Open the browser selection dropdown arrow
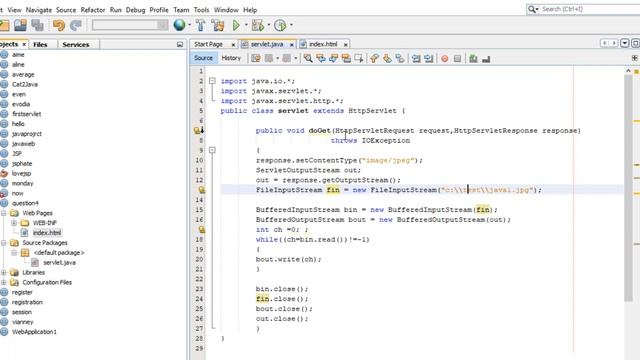 (189, 25)
